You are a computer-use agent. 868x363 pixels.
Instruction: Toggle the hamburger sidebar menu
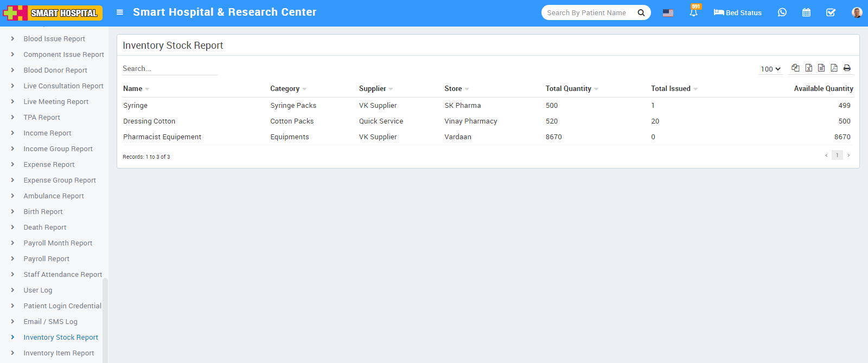pyautogui.click(x=120, y=12)
